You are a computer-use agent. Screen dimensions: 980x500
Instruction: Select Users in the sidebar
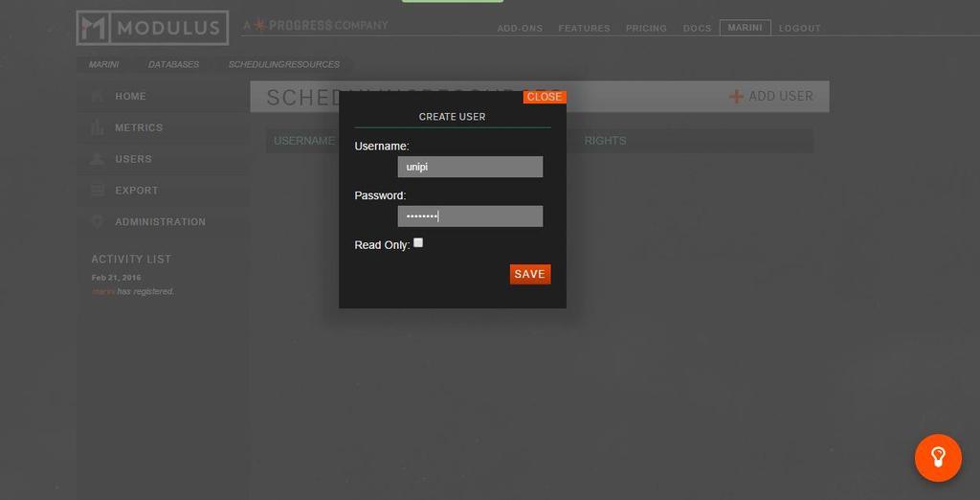[x=133, y=159]
